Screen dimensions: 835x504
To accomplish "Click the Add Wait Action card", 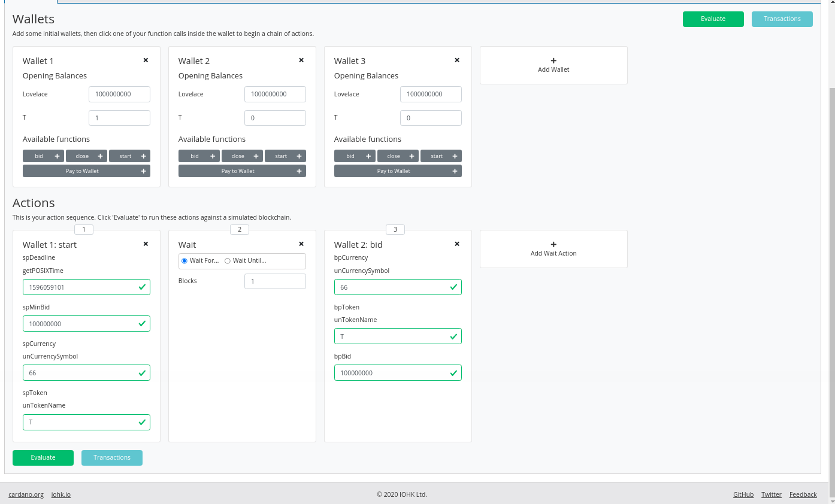I will [x=553, y=249].
